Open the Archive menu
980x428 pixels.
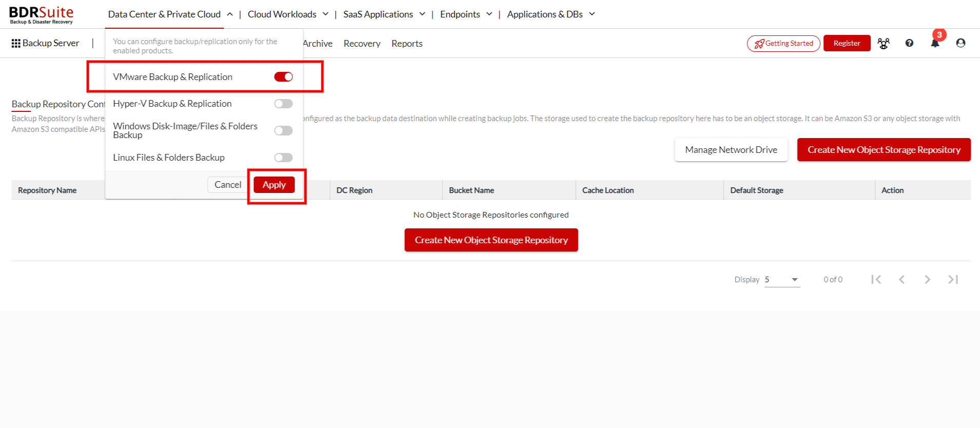318,44
